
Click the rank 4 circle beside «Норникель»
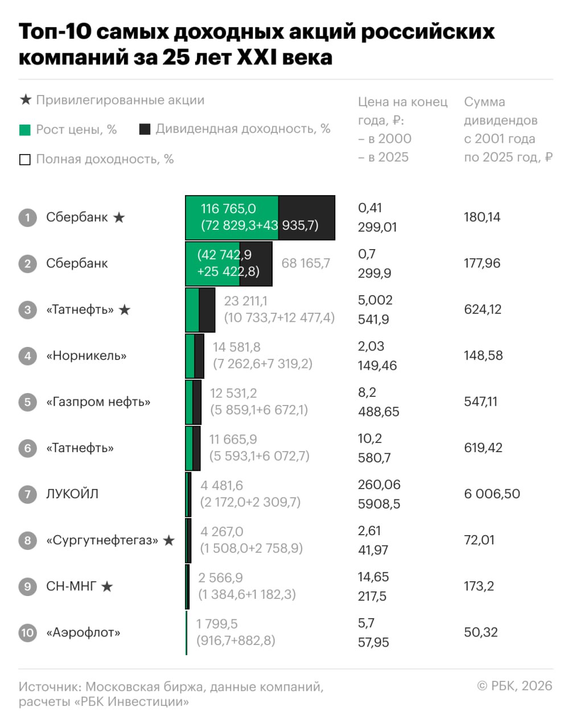[27, 356]
